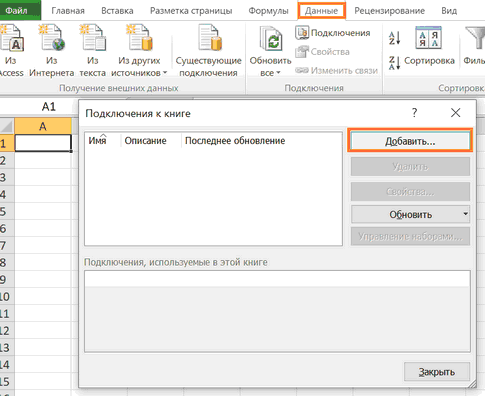Sort ascending A to Z icon
This screenshot has width=485, height=396.
[x=394, y=38]
